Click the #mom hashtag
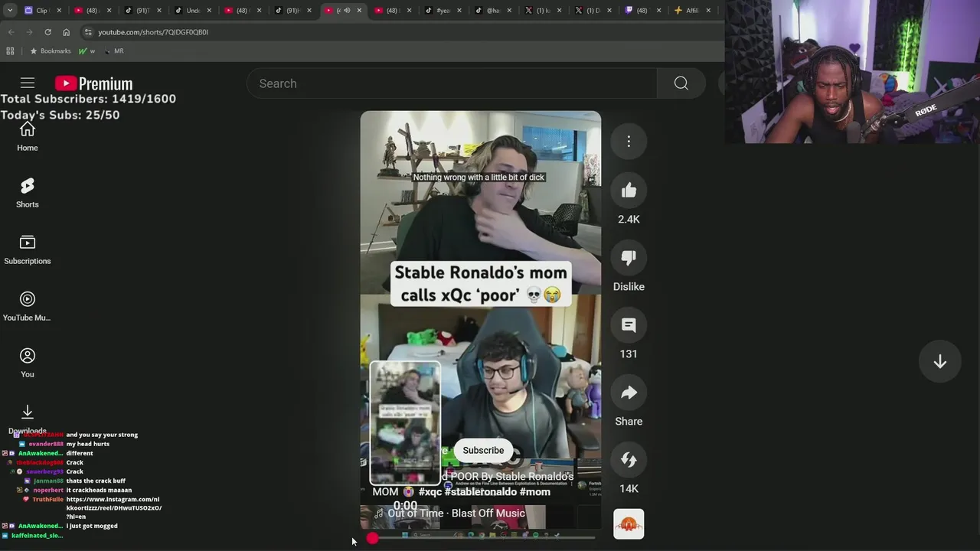This screenshot has height=551, width=980. [x=534, y=492]
